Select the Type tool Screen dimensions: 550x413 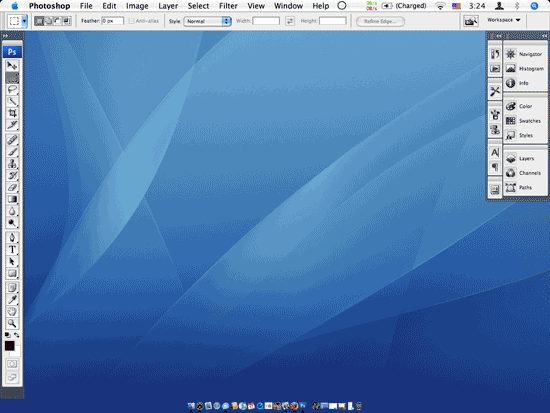tap(12, 249)
